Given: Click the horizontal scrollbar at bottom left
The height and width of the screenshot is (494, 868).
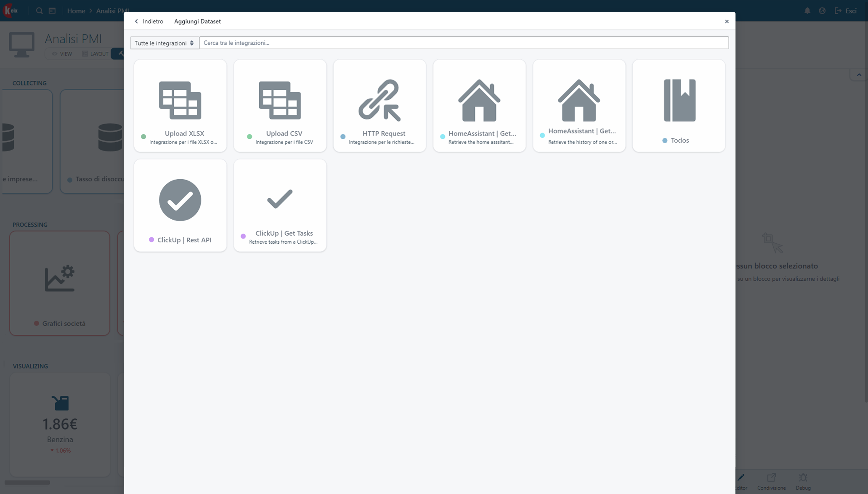Looking at the screenshot, I should (x=27, y=482).
